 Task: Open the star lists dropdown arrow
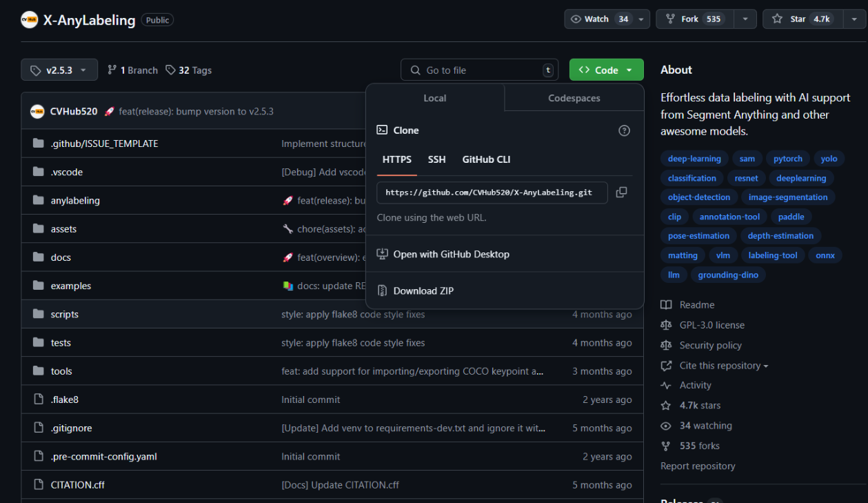[854, 19]
